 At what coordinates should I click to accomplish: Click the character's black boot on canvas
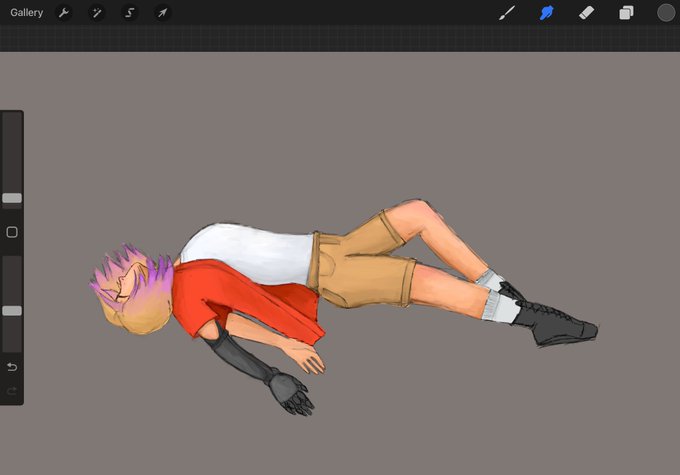(x=555, y=325)
